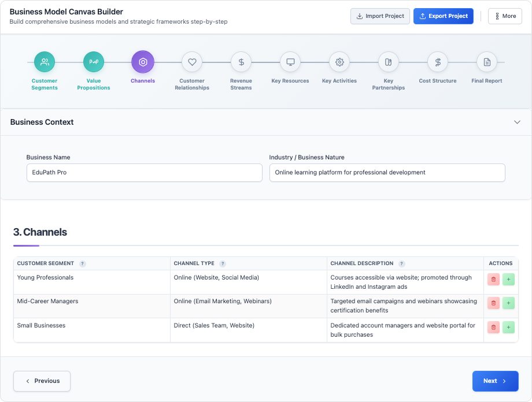Click Import Project button
Image resolution: width=532 pixels, height=402 pixels.
[380, 16]
